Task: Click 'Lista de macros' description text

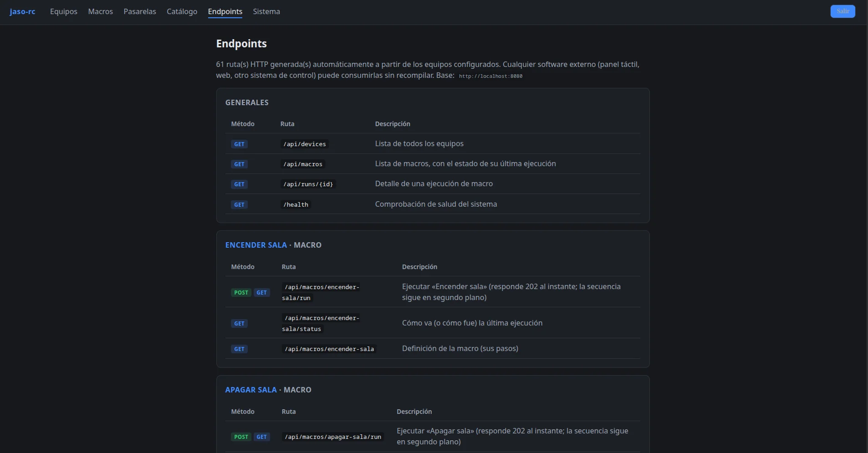Action: click(465, 163)
